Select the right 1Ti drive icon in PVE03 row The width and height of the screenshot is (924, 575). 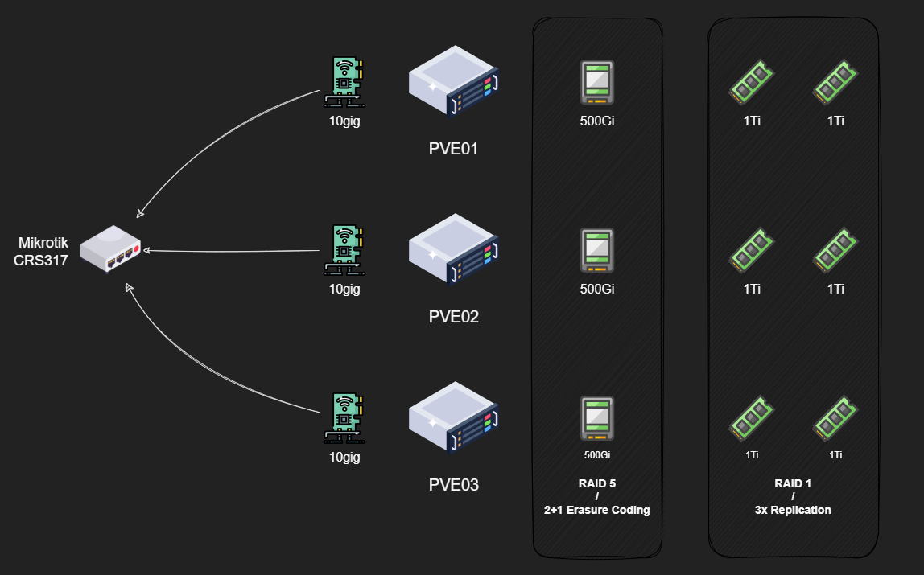coord(835,417)
